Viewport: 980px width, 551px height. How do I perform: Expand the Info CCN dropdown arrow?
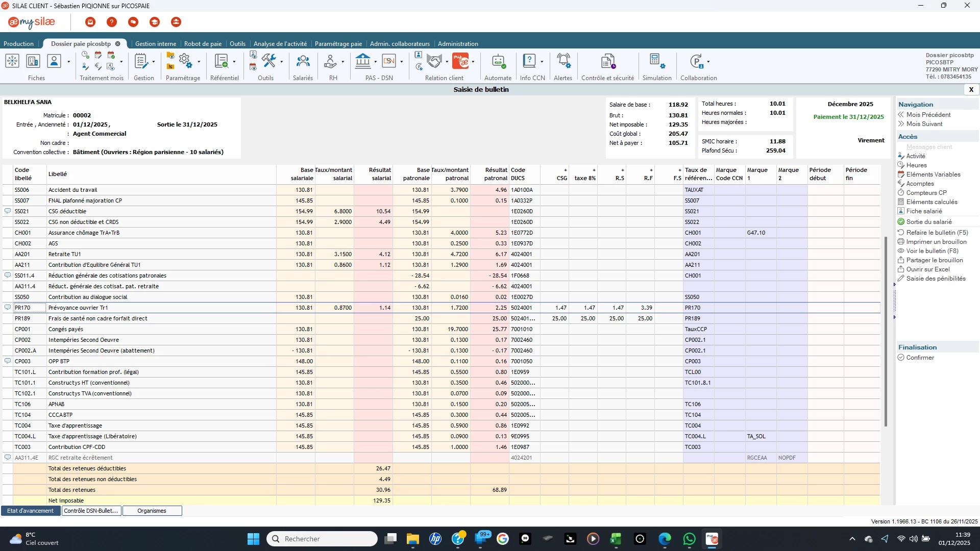coord(542,62)
